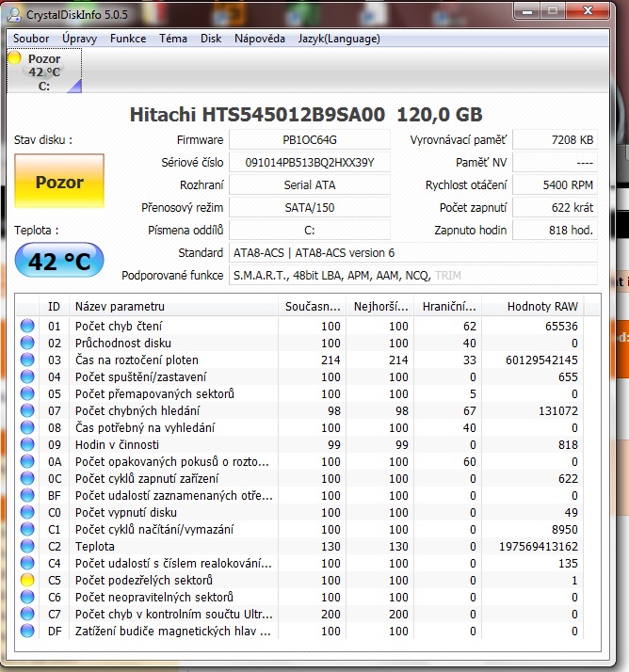
Task: Click the Současn... column header
Action: [x=312, y=307]
